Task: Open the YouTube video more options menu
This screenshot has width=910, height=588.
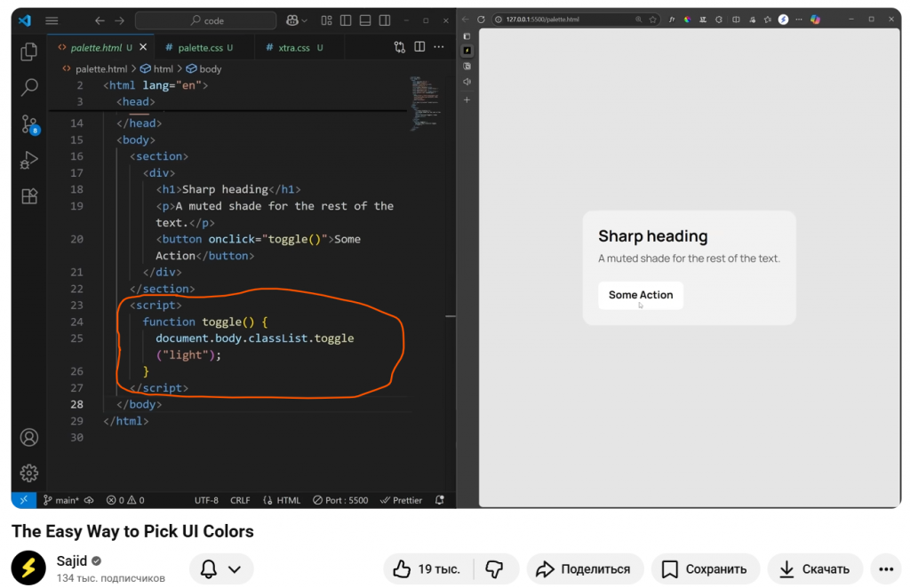Action: [885, 569]
